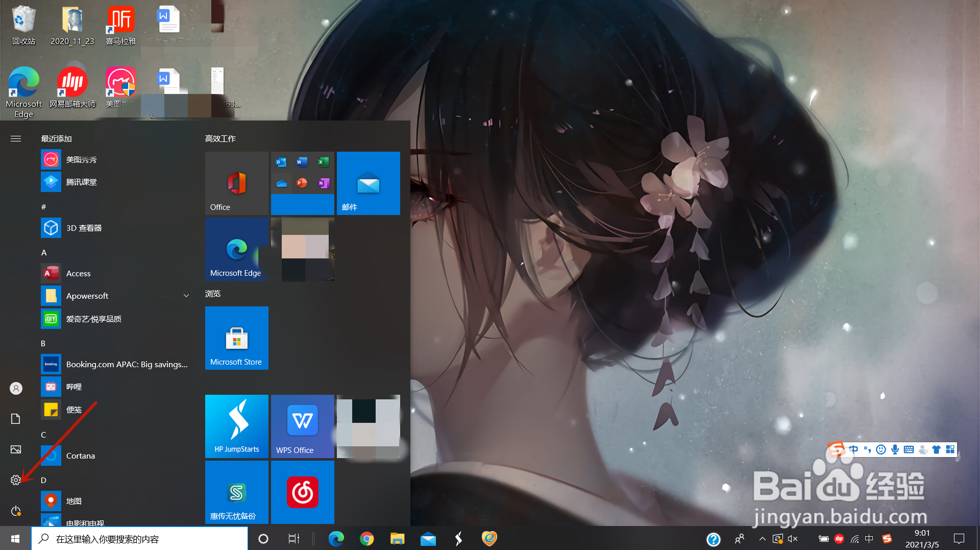
Task: Click the Windows Start button
Action: (15, 539)
